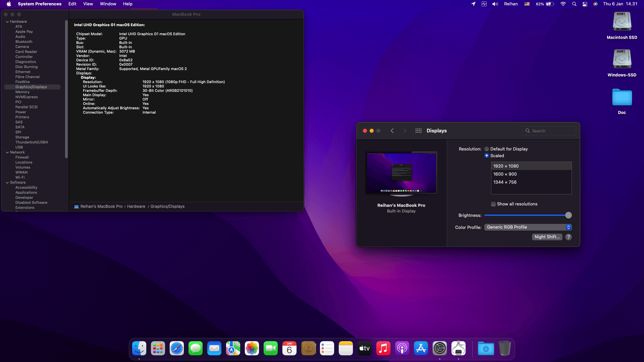644x362 pixels.
Task: Click the display preview thumbnail
Action: click(401, 173)
